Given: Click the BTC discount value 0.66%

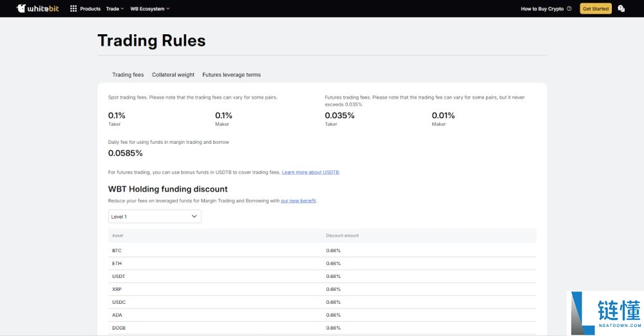Looking at the screenshot, I should pyautogui.click(x=333, y=250).
